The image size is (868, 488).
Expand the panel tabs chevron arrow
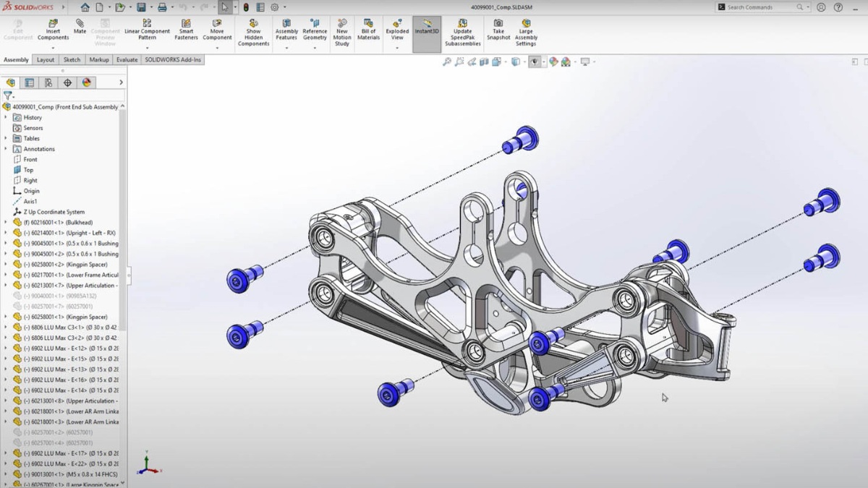tap(121, 82)
